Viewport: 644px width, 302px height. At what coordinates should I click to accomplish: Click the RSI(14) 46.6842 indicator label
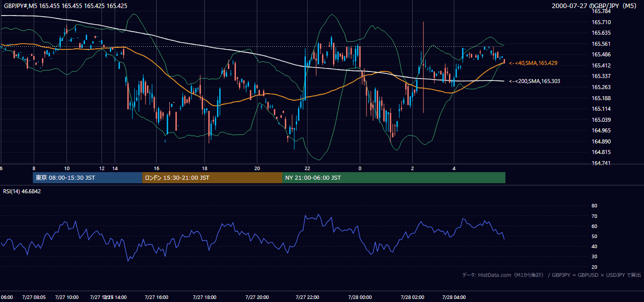pyautogui.click(x=22, y=191)
